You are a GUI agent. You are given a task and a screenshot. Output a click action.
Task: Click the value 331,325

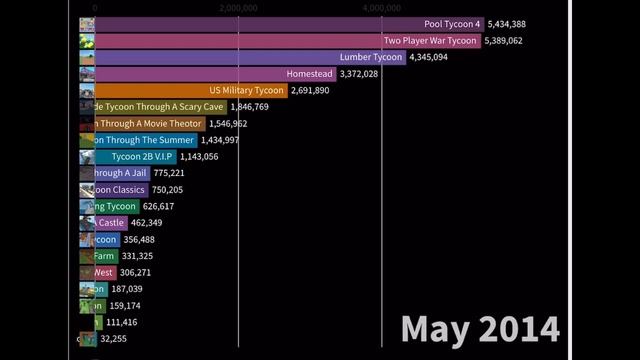137,256
